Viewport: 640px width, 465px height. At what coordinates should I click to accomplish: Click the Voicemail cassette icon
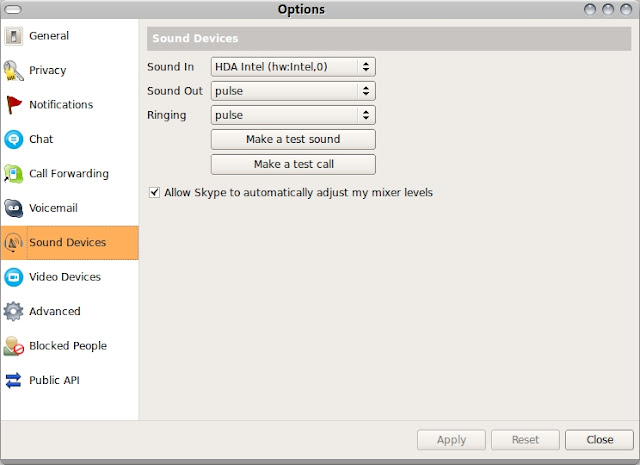click(x=13, y=208)
